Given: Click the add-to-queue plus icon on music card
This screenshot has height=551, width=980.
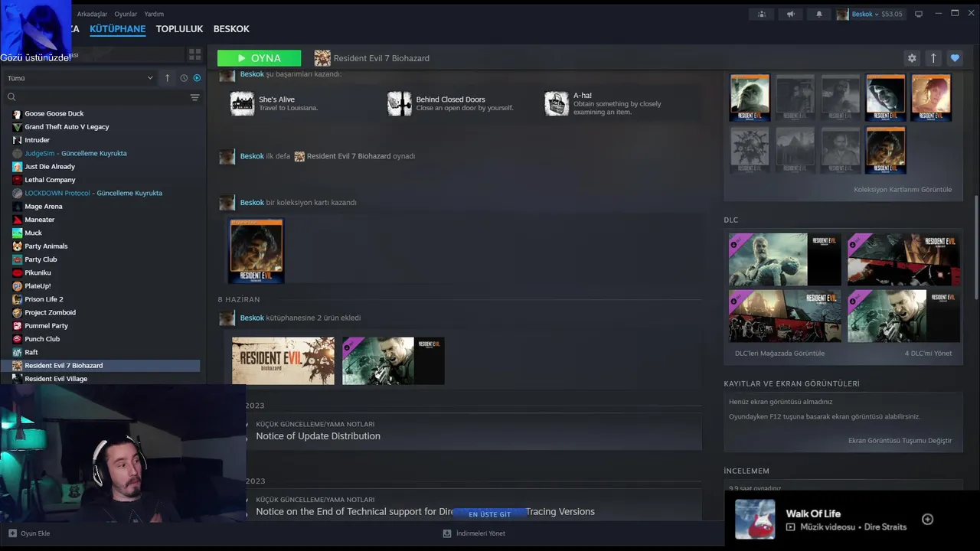Looking at the screenshot, I should coord(927,520).
